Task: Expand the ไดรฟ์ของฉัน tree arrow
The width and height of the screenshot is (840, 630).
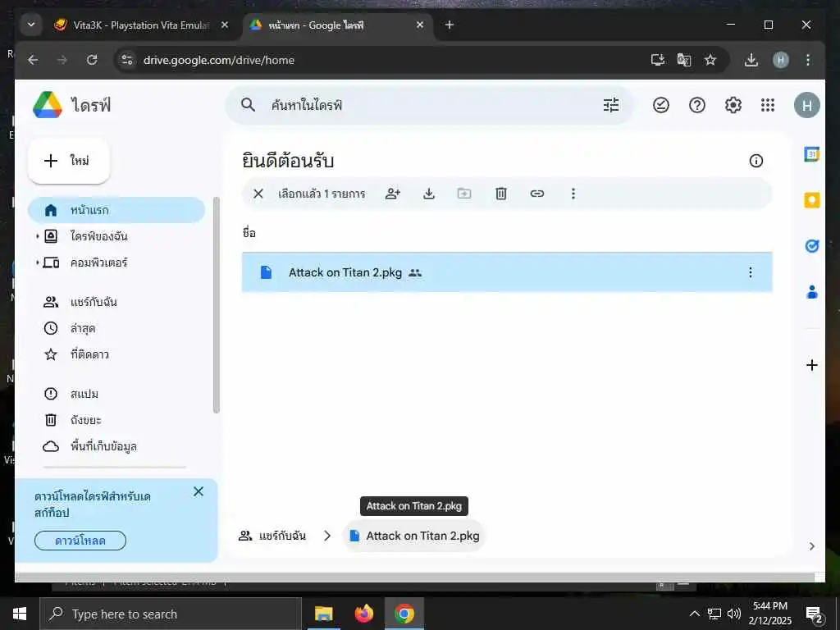Action: [x=37, y=236]
